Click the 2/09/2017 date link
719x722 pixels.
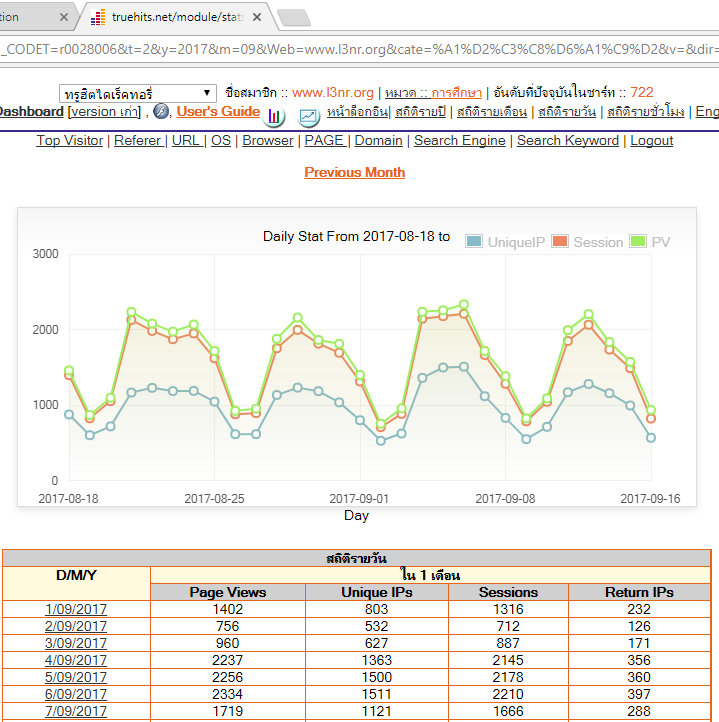76,626
